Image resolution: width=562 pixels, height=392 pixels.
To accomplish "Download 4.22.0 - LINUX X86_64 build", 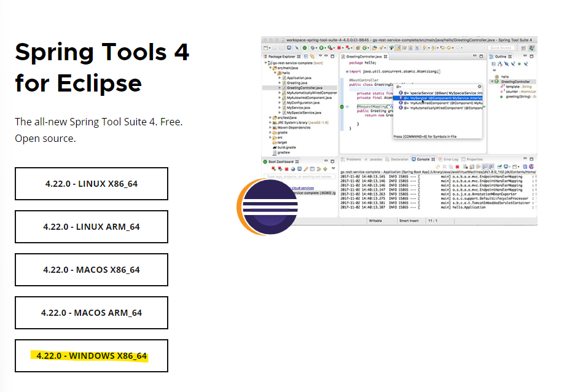I will [x=92, y=184].
